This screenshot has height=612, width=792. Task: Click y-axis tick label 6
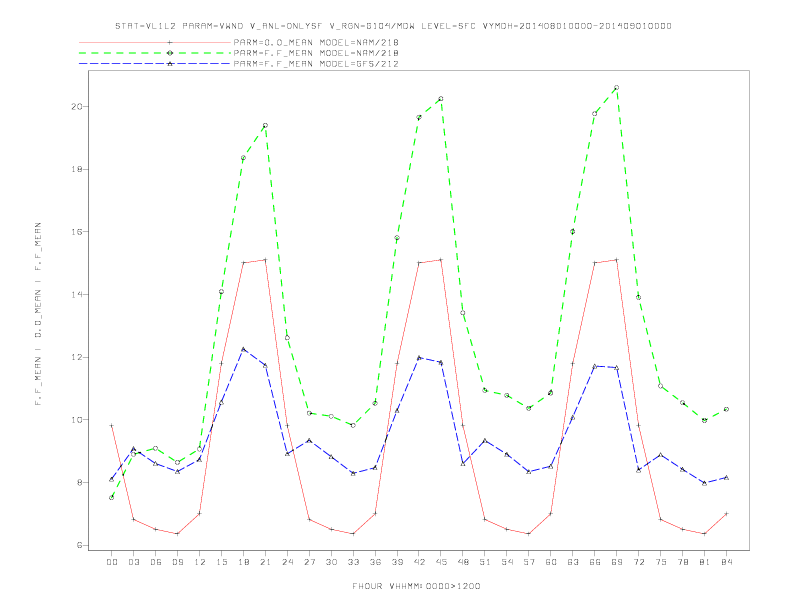[79, 545]
